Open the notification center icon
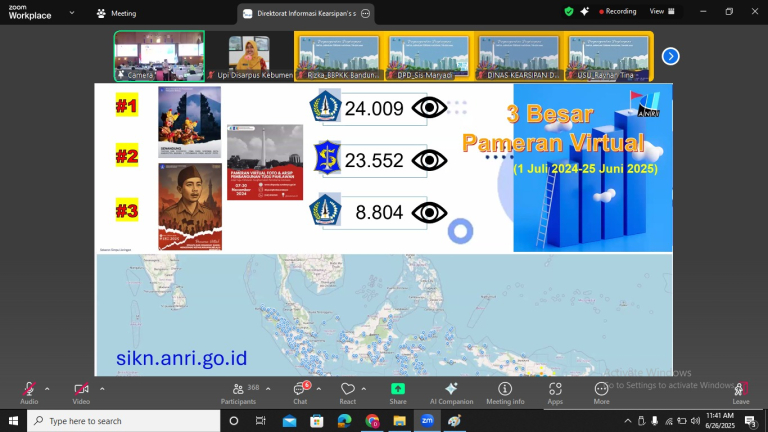 pyautogui.click(x=750, y=421)
